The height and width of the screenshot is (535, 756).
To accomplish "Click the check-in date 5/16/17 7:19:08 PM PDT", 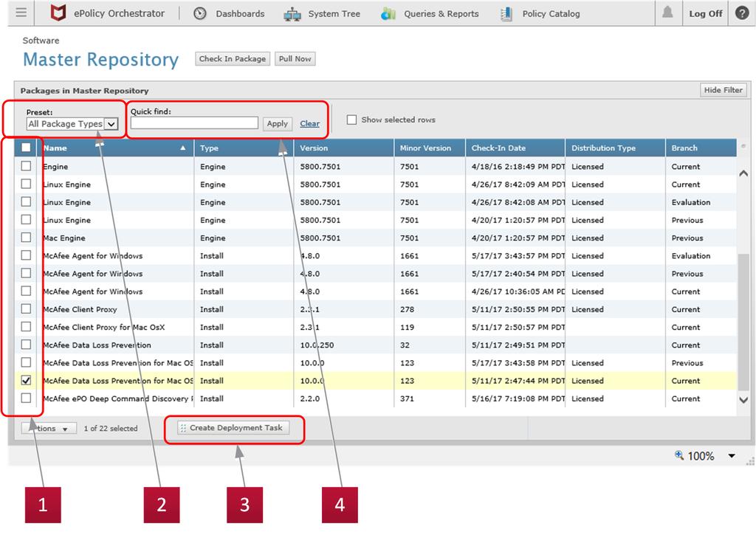I will [518, 398].
